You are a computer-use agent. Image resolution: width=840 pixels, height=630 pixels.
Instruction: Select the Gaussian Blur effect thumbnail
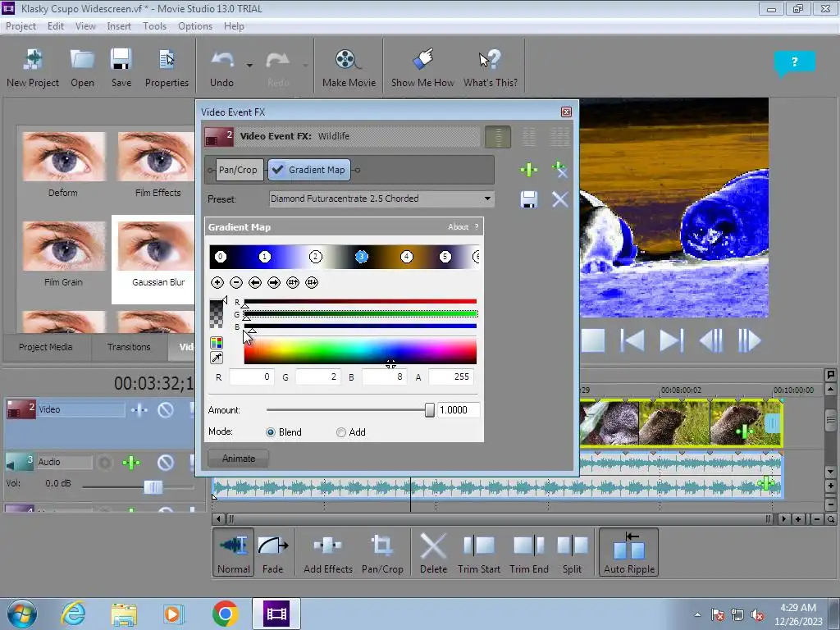[x=156, y=260]
